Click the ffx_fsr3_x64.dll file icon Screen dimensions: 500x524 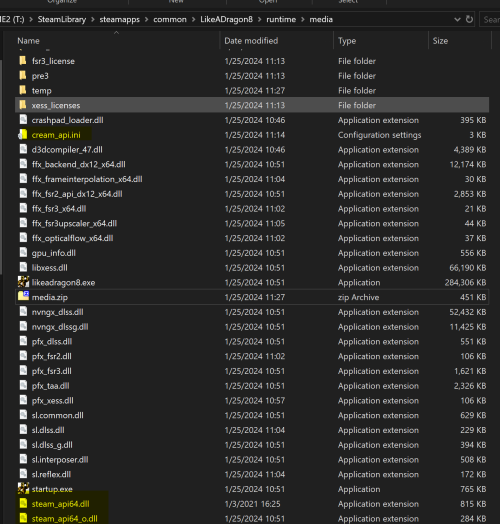coord(23,208)
